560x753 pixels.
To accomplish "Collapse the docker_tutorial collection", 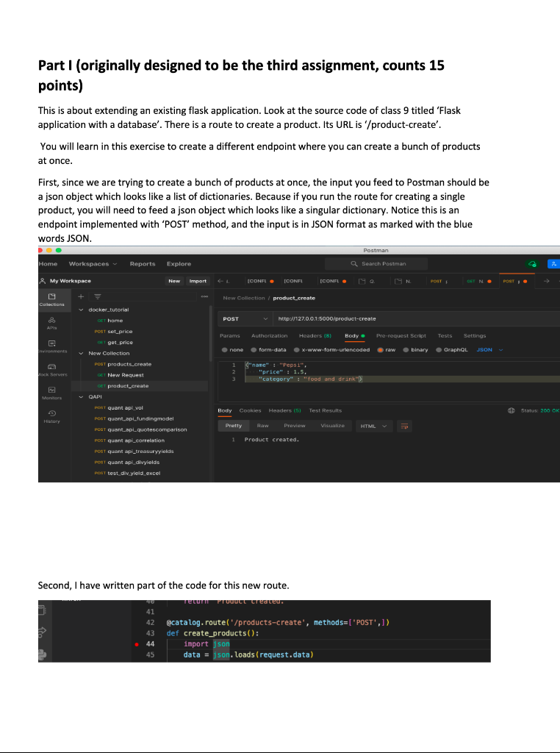I will (81, 310).
